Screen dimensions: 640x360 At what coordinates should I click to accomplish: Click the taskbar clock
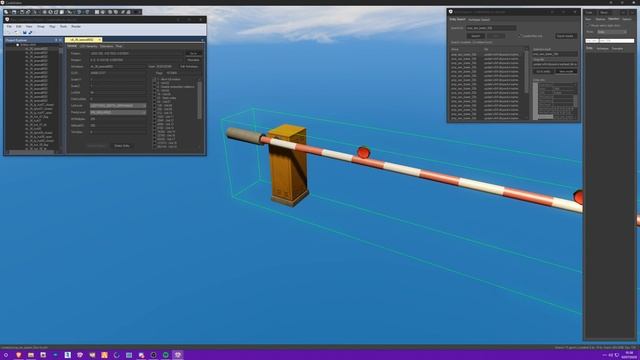[x=629, y=355]
